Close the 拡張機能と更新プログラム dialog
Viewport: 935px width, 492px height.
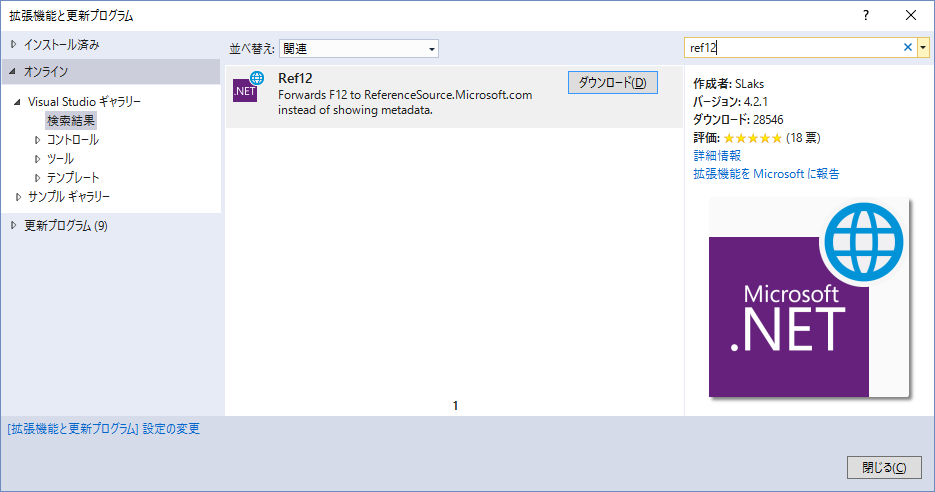pos(911,16)
